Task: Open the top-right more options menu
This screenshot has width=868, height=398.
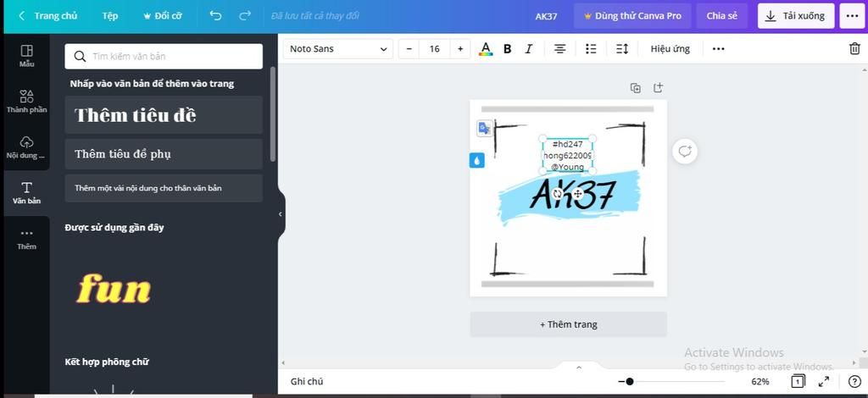Action: (x=853, y=16)
